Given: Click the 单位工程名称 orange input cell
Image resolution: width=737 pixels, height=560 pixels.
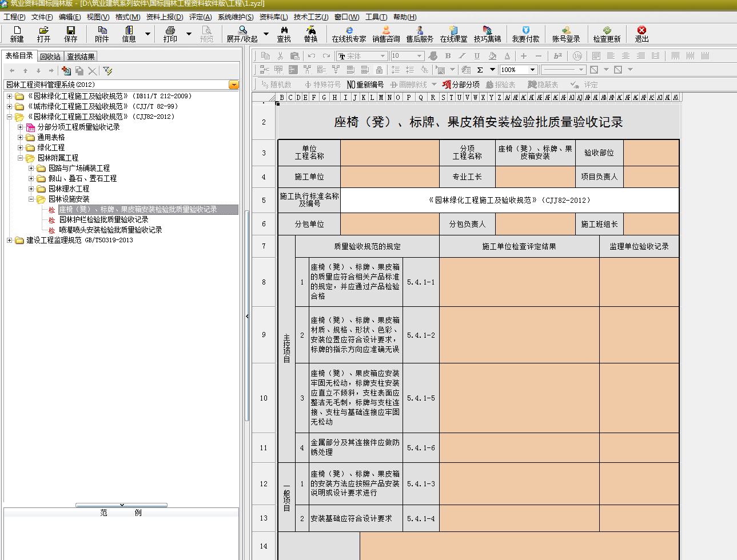Looking at the screenshot, I should [x=390, y=153].
